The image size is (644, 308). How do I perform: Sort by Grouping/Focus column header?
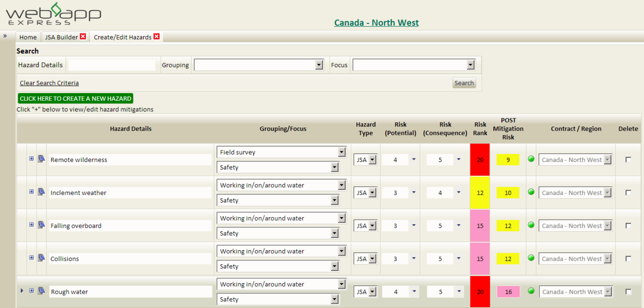click(x=283, y=129)
